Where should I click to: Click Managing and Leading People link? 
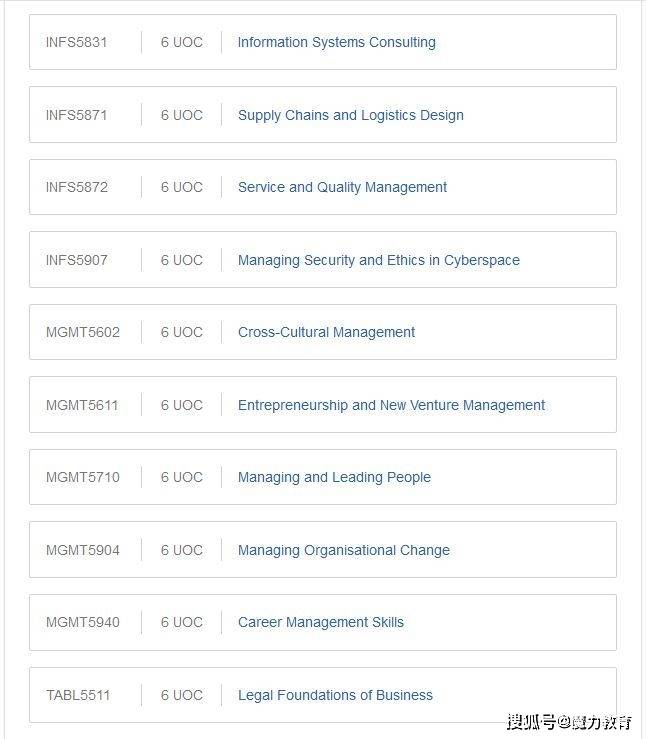334,477
